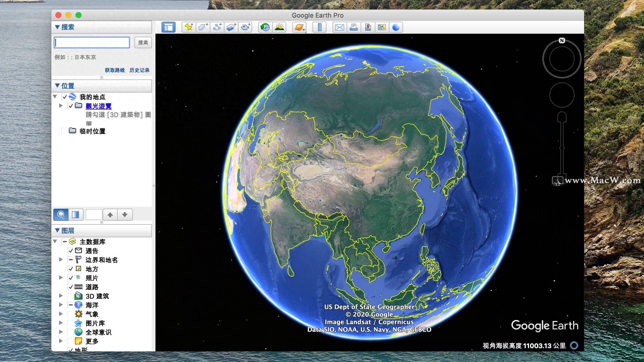Click the 全球意识 globe icon in layers
The height and width of the screenshot is (362, 644).
[78, 332]
